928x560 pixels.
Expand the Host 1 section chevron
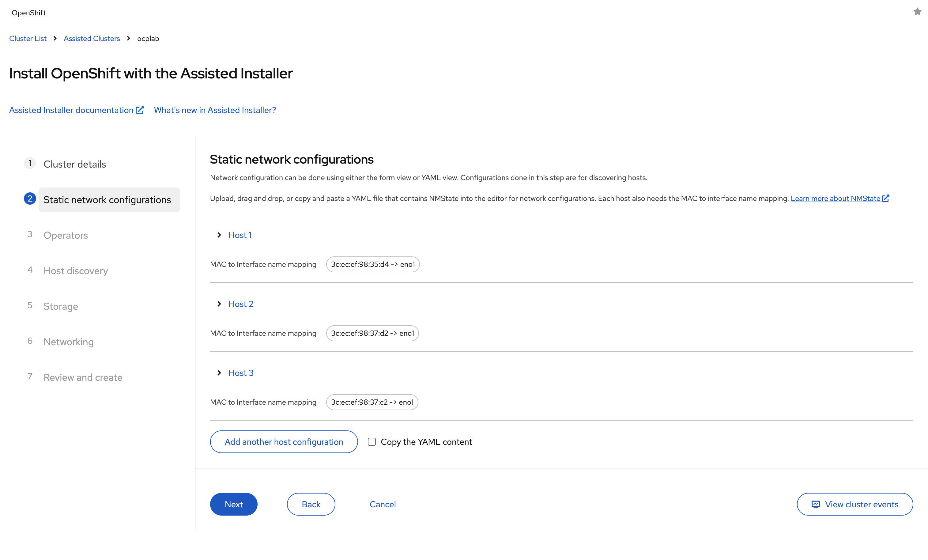tap(219, 235)
